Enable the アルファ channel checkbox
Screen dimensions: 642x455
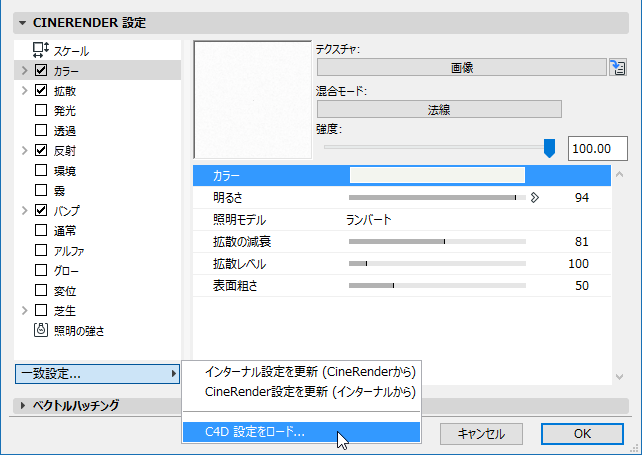[x=41, y=250]
